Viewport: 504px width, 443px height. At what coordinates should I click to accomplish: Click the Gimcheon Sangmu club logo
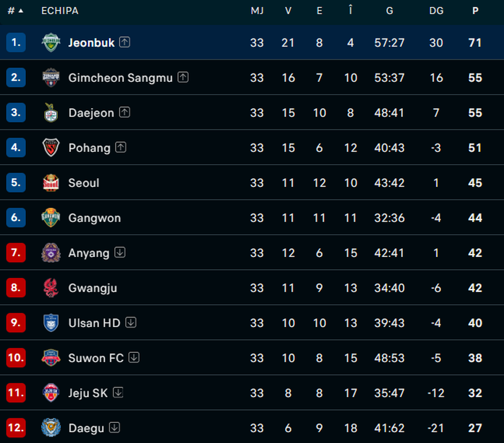[51, 78]
